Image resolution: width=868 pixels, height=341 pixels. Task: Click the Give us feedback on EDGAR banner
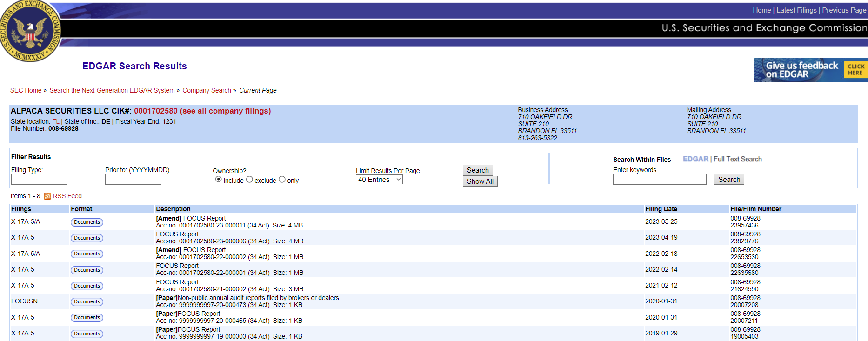pyautogui.click(x=809, y=70)
